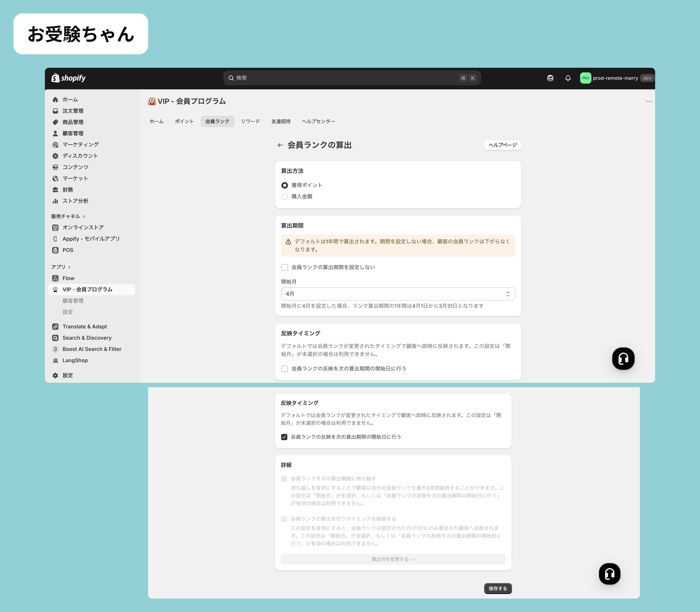Expand the 販売チャネル section chevron
Viewport: 700px width, 612px height.
tap(84, 216)
